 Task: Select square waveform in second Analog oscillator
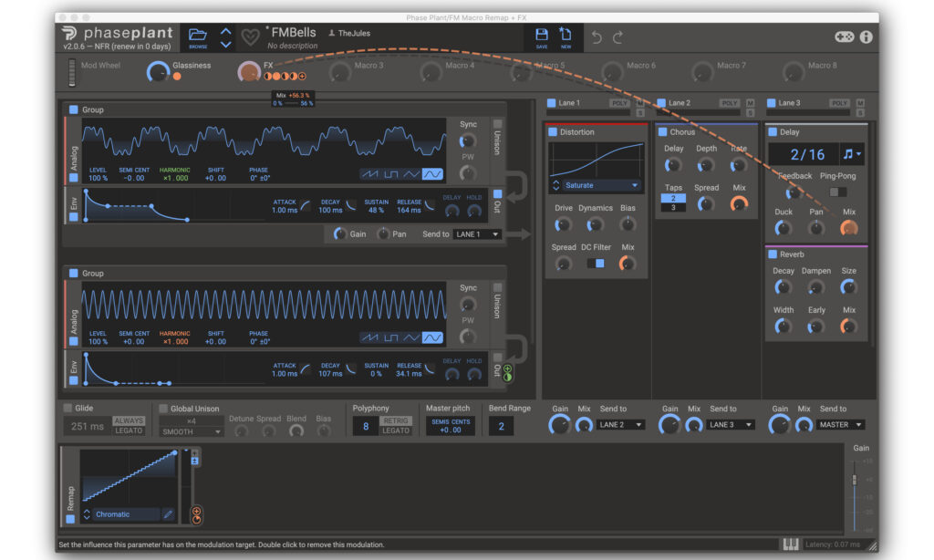pyautogui.click(x=390, y=337)
